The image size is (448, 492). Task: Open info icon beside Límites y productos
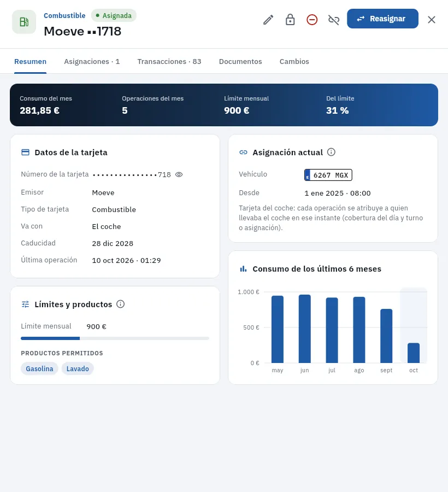[120, 304]
